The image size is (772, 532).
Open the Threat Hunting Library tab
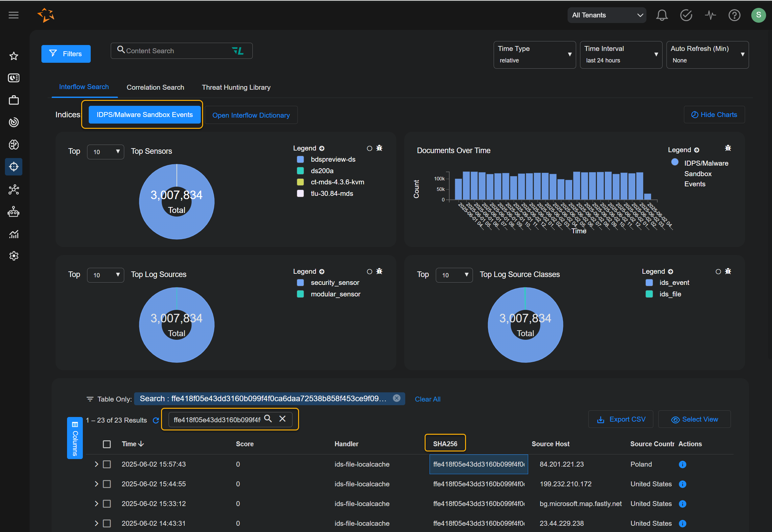236,87
